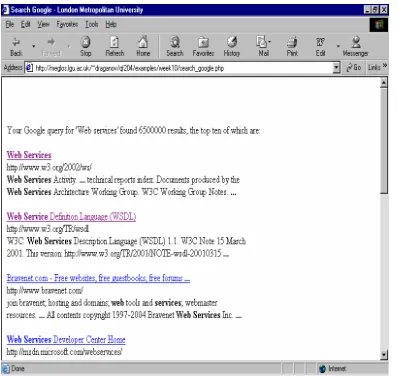Click the address bar URL field
Viewport: 398px width, 376px height.
point(183,68)
